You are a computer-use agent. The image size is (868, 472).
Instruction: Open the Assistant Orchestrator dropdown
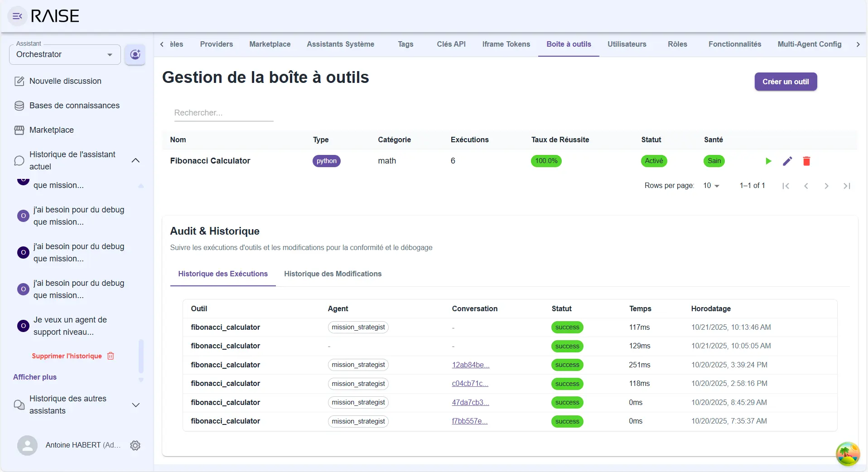pyautogui.click(x=65, y=55)
